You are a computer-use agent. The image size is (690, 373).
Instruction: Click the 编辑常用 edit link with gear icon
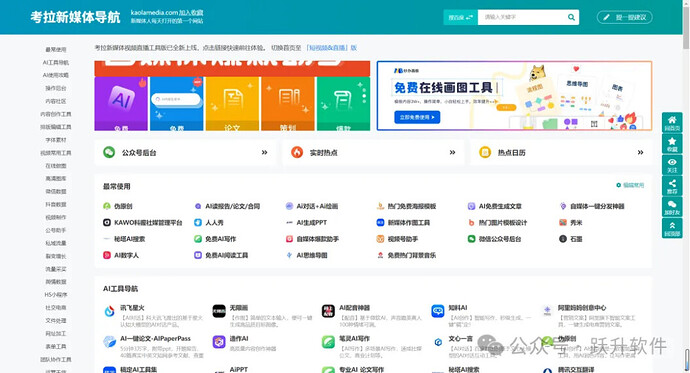click(x=630, y=185)
